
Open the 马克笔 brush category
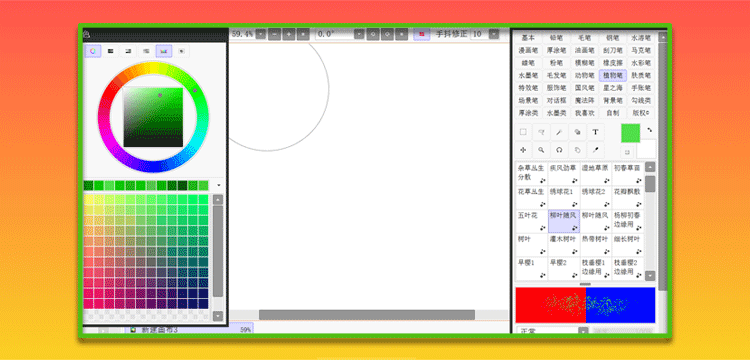click(x=641, y=50)
